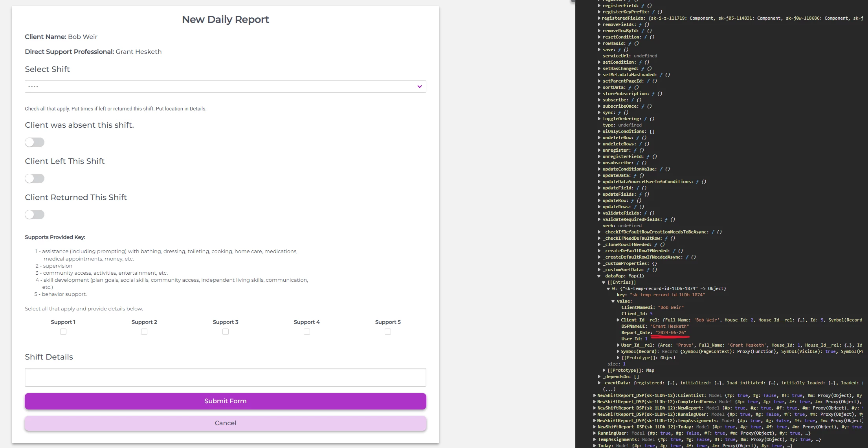Tick the Support 3 checkbox
This screenshot has width=868, height=448.
(226, 332)
